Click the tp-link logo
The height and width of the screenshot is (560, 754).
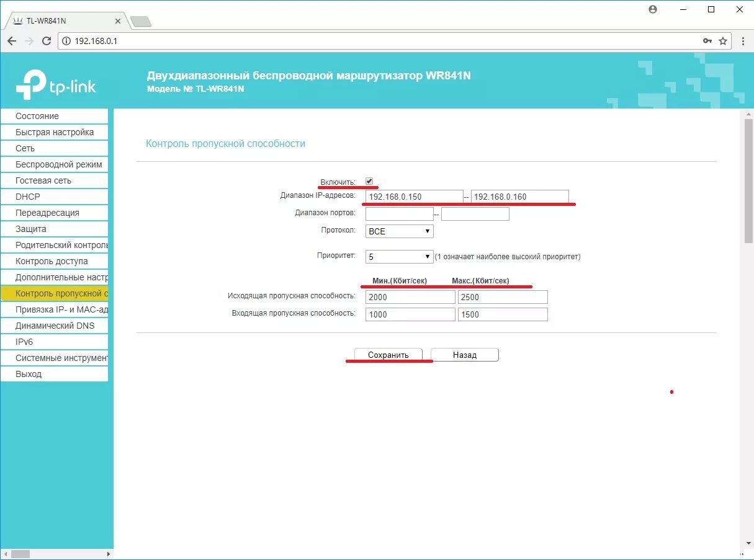(56, 85)
